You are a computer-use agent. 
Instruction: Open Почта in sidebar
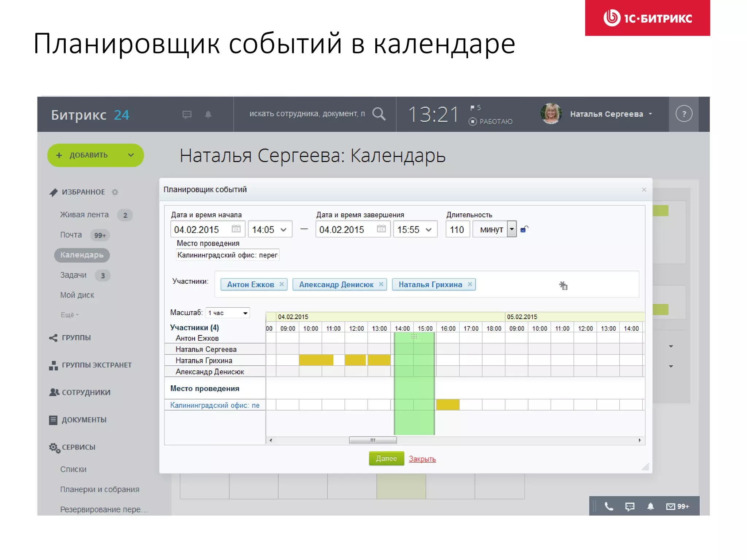coord(71,235)
